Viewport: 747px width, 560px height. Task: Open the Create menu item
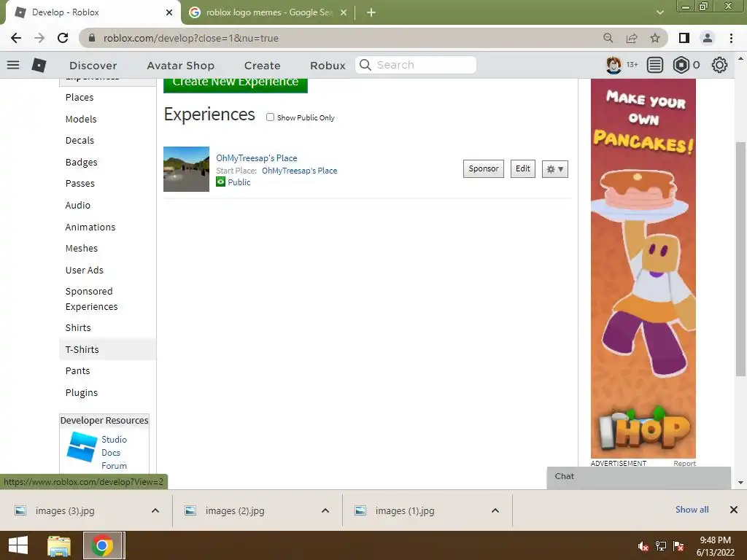click(x=262, y=65)
